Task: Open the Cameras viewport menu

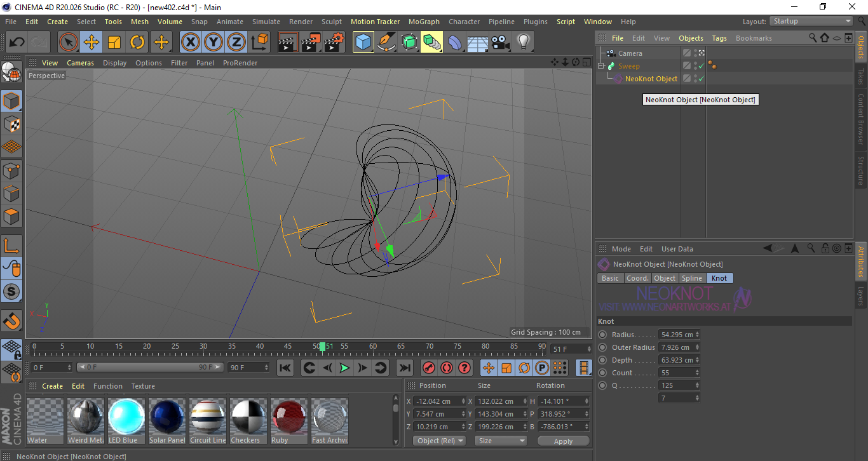Action: click(x=81, y=63)
